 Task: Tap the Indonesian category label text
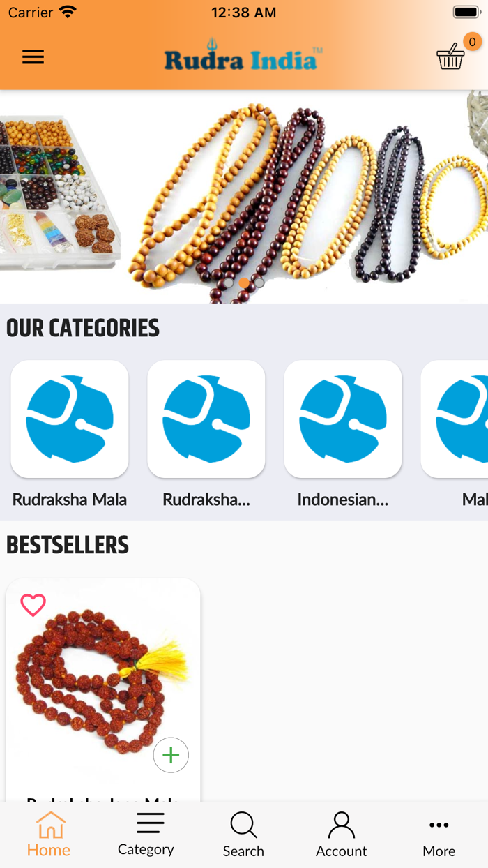(343, 500)
